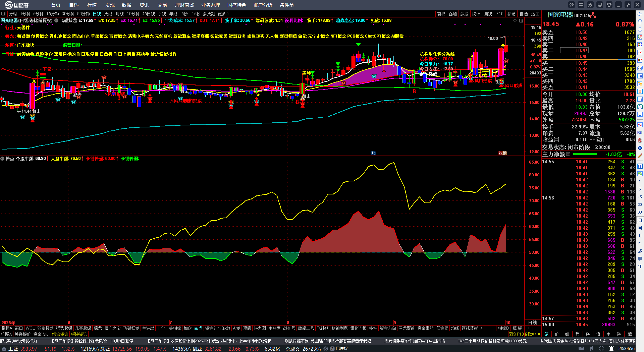The image size is (644, 352).
Task: Click the move crosshair arrows sidebar icon
Action: click(640, 148)
